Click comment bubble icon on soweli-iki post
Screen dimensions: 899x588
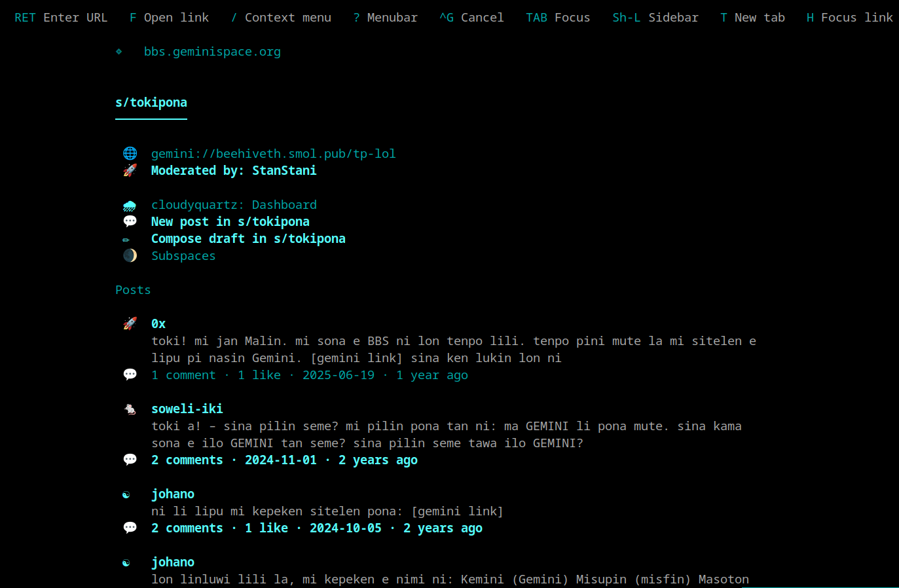tap(130, 460)
